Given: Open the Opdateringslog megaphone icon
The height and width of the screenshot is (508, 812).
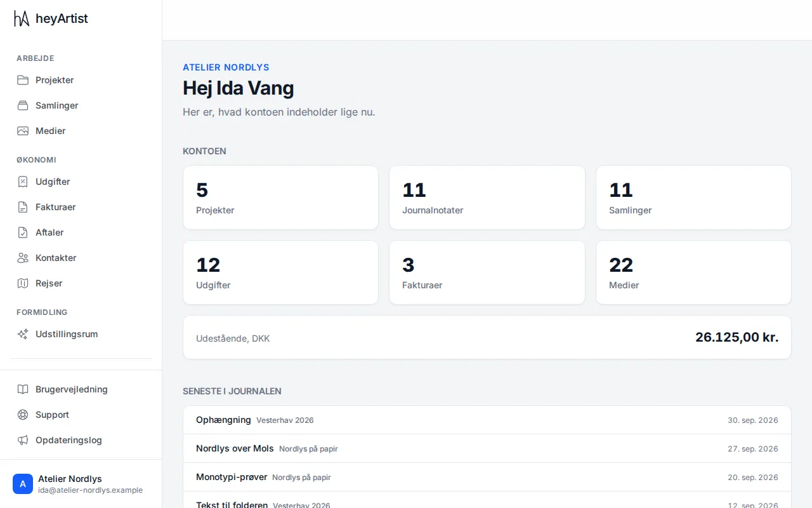Looking at the screenshot, I should tap(23, 440).
